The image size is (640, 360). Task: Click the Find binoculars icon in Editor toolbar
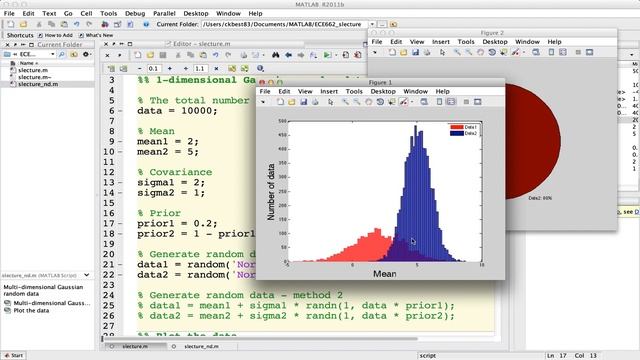(x=276, y=55)
